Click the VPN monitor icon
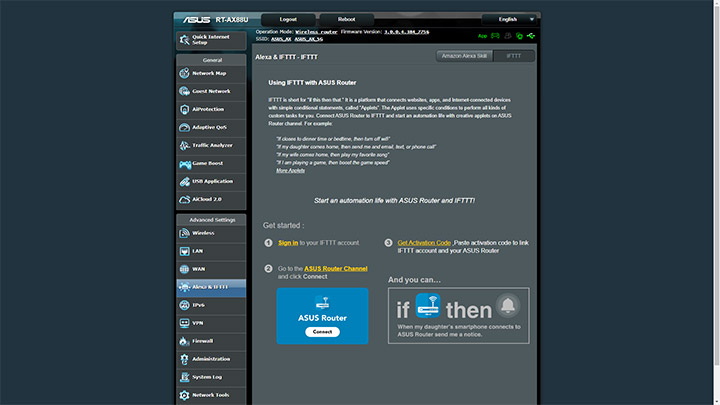Viewport: 720px width, 405px height. pyautogui.click(x=185, y=323)
